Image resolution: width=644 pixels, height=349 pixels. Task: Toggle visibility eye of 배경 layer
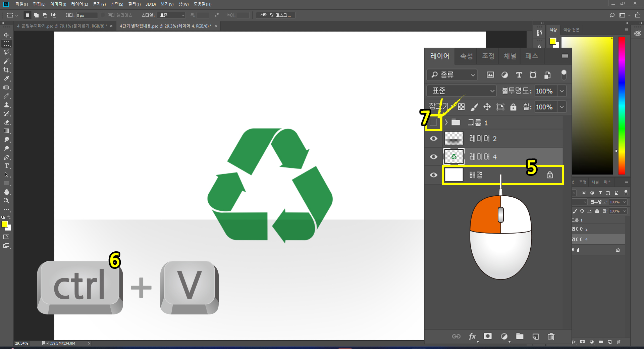[433, 175]
